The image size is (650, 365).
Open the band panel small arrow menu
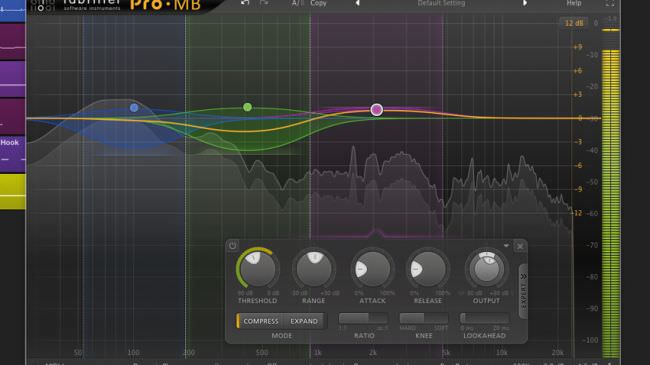coord(506,246)
